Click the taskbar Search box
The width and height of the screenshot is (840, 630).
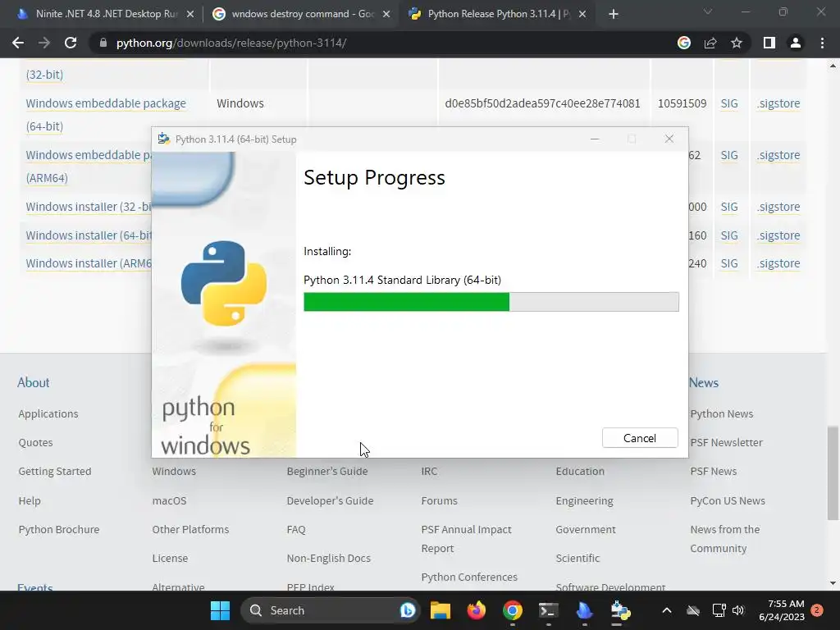click(329, 610)
